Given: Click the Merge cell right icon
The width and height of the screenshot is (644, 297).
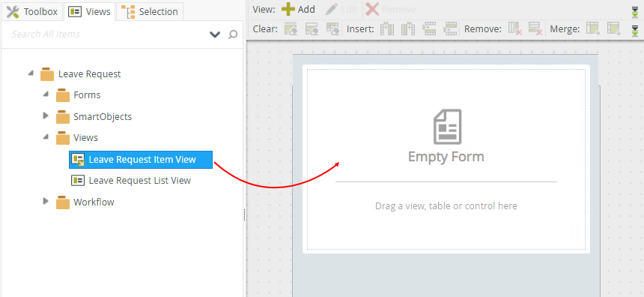Looking at the screenshot, I should [592, 28].
